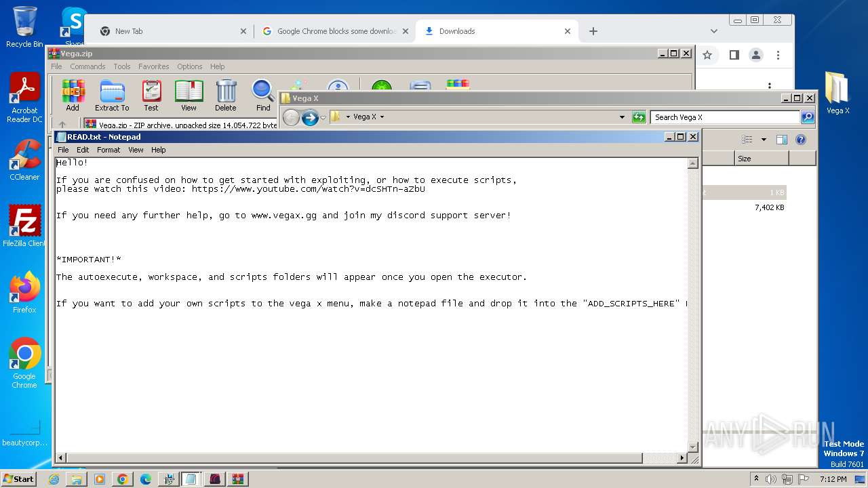Image resolution: width=868 pixels, height=488 pixels.
Task: Click Size column header in Explorer
Action: click(x=762, y=159)
